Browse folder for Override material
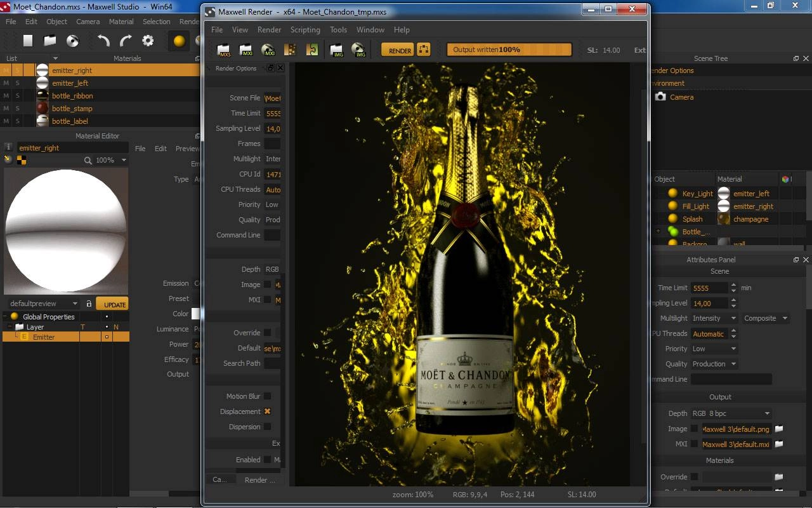 [x=779, y=477]
